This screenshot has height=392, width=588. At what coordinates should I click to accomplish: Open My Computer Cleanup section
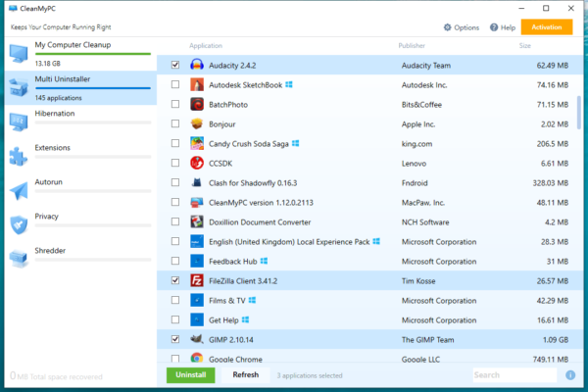pos(80,54)
